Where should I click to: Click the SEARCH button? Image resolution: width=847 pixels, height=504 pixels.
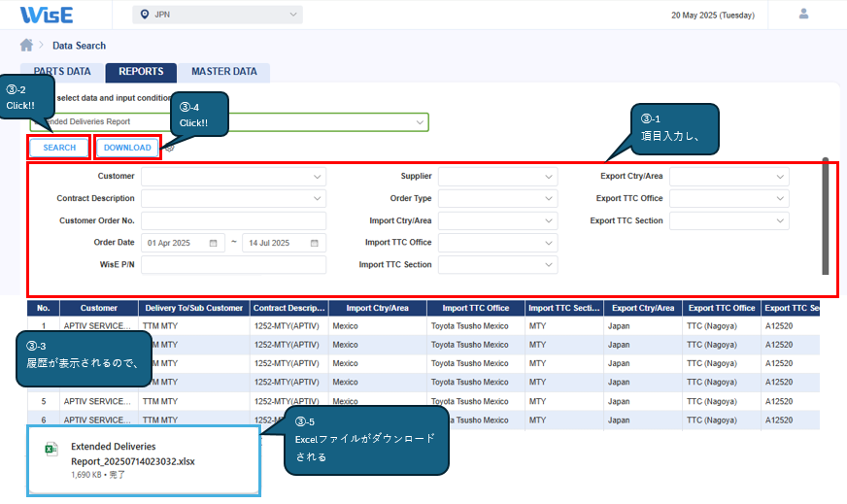pos(59,148)
